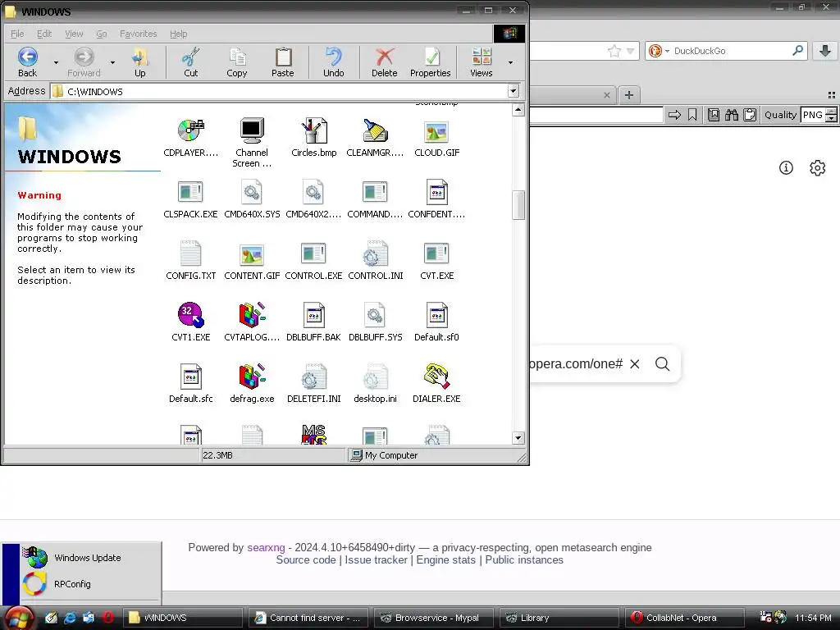Go Back in the WINDOWS folder window

point(27,62)
